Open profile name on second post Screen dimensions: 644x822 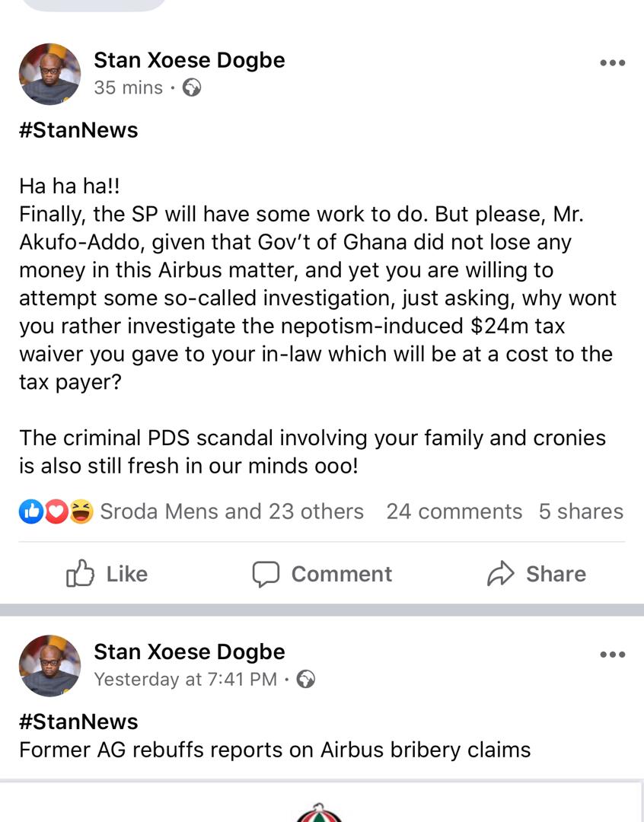click(189, 652)
